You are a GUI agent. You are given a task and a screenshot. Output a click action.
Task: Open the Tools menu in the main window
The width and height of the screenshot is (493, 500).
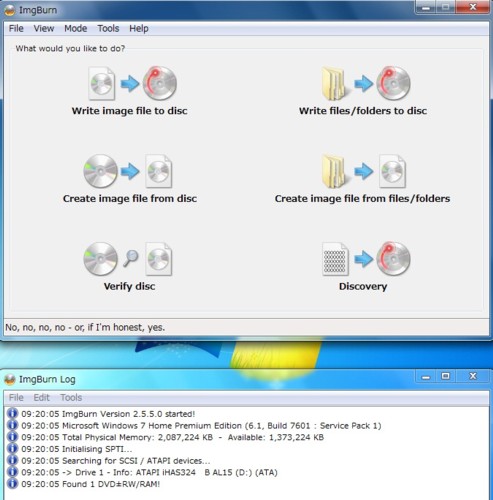point(108,29)
